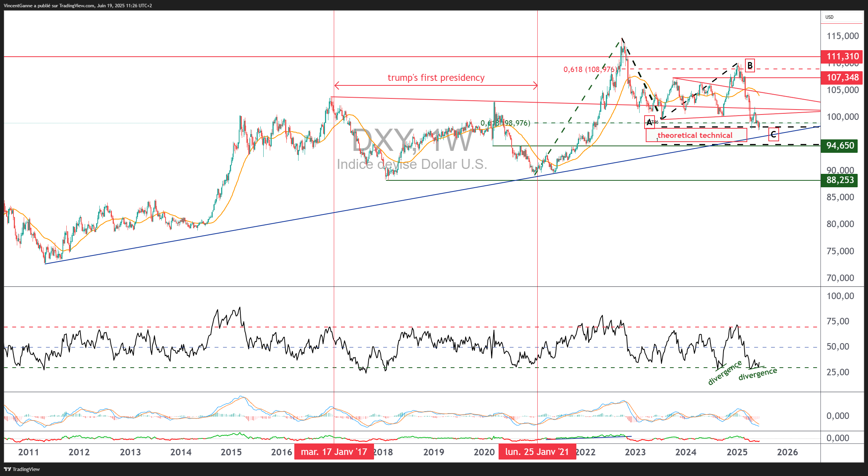Click the 2015 year on time axis
The height and width of the screenshot is (476, 868).
pos(231,452)
